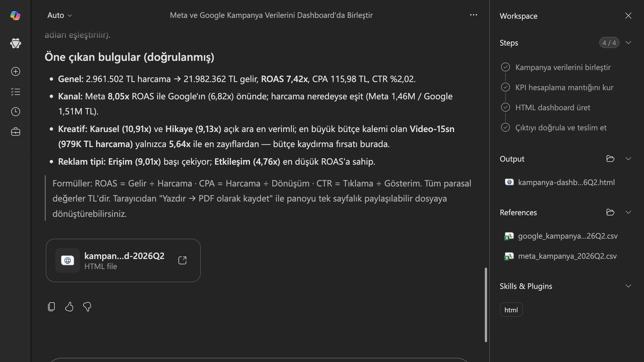Collapse the Output section chevron

point(628,159)
